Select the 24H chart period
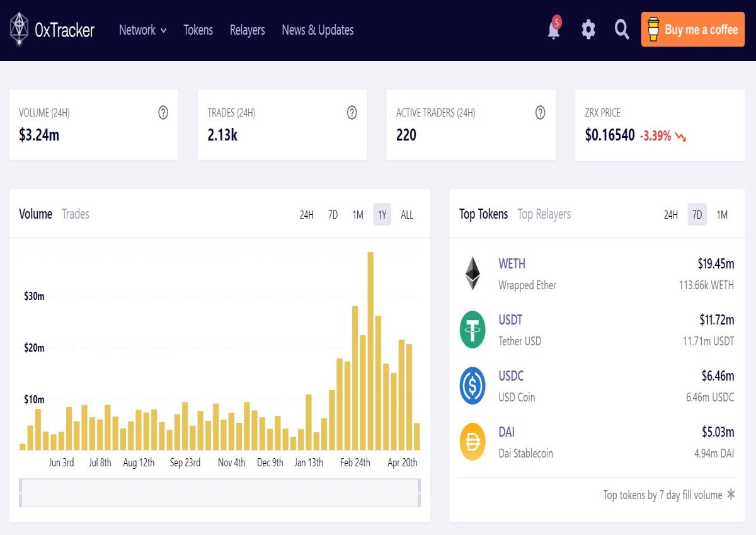 click(307, 215)
